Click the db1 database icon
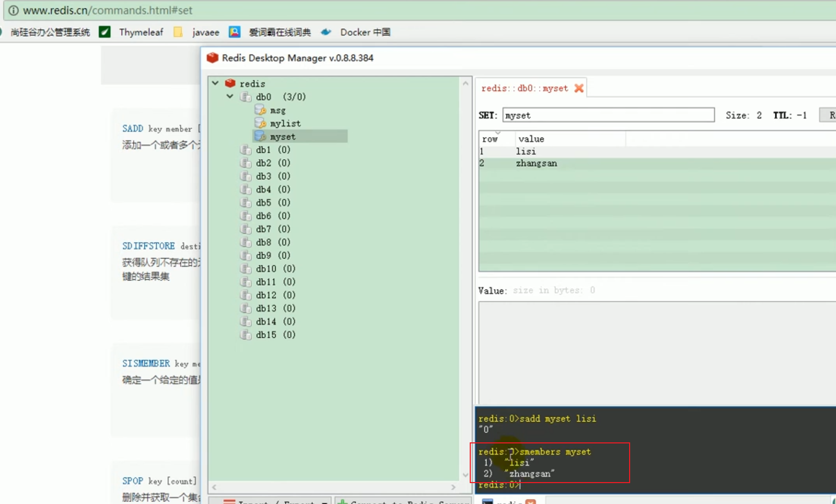Screen dimensions: 836x504 [x=246, y=149]
